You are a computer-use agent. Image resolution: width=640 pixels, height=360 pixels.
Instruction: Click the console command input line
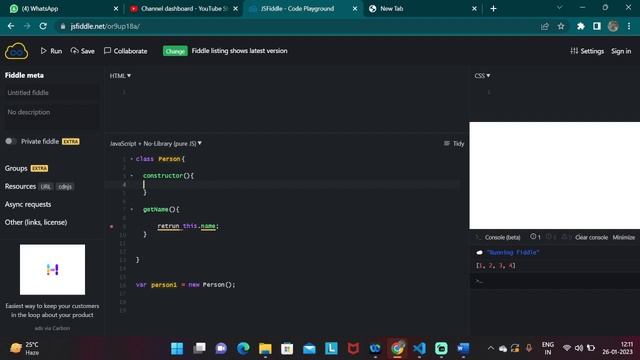pos(555,281)
